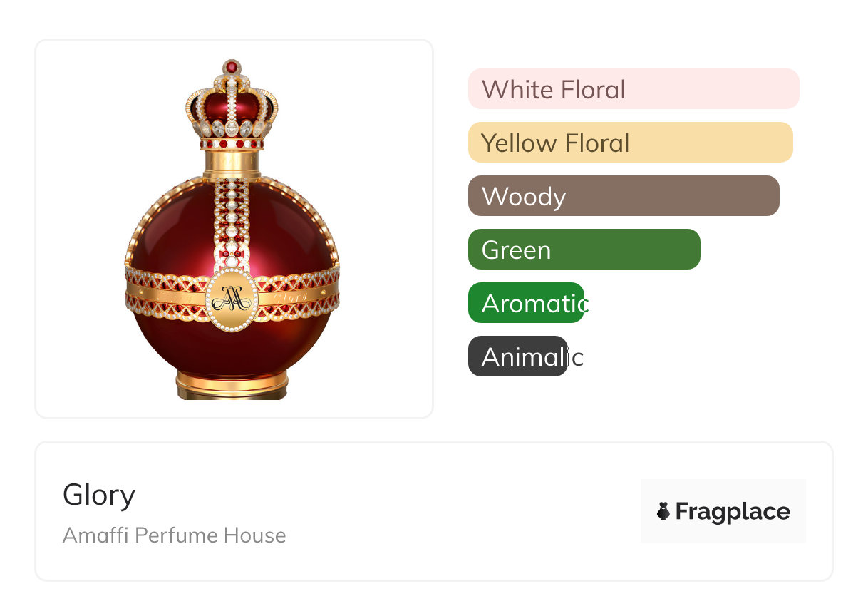Select the Yellow Floral accord bar
Image resolution: width=868 pixels, height=616 pixels.
[631, 143]
